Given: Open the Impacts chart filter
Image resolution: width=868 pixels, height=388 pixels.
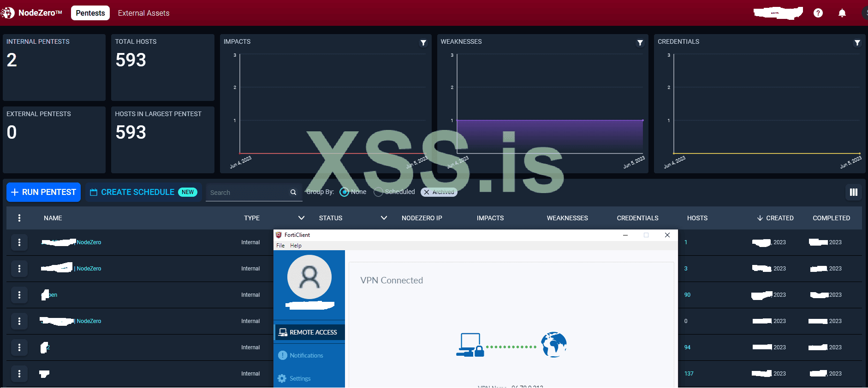Looking at the screenshot, I should pyautogui.click(x=423, y=43).
